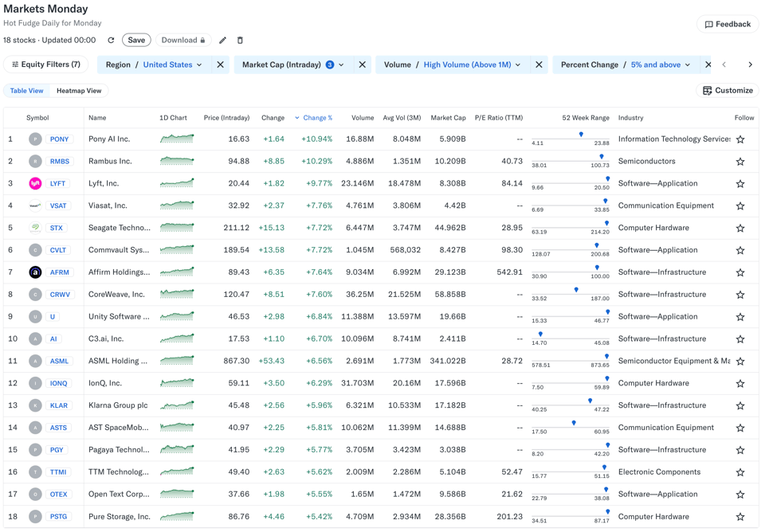This screenshot has width=765, height=532.
Task: Click the Affirm logo icon
Action: coord(35,272)
